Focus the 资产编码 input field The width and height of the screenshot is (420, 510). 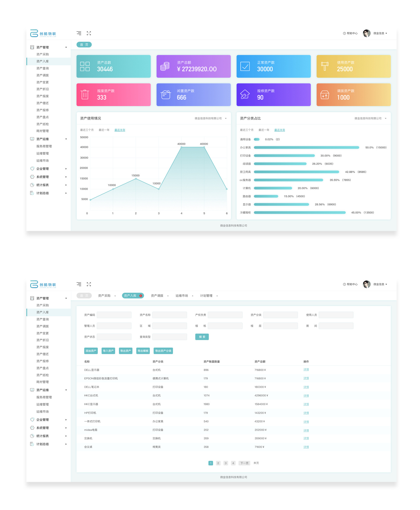(x=114, y=315)
